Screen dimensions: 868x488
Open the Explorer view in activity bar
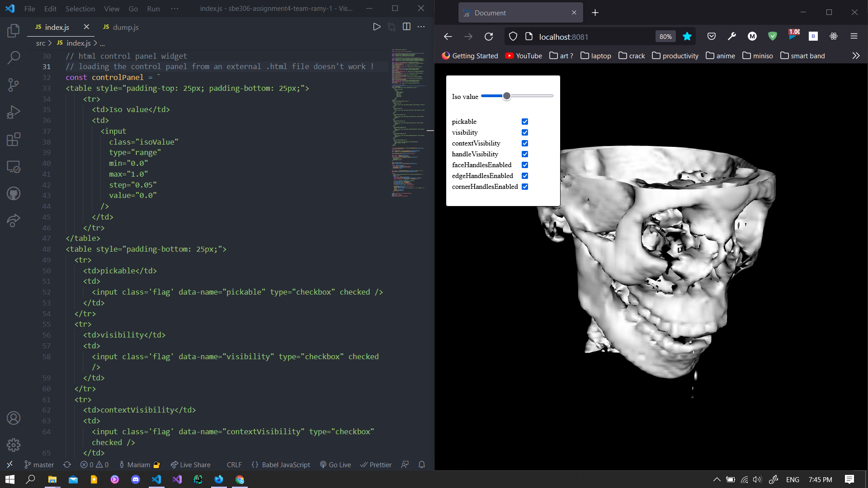14,31
